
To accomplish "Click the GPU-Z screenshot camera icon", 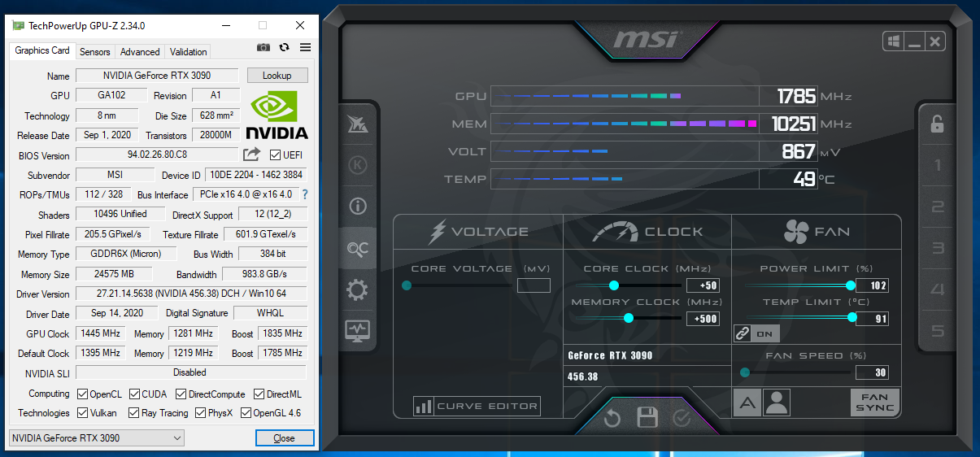I will click(264, 48).
